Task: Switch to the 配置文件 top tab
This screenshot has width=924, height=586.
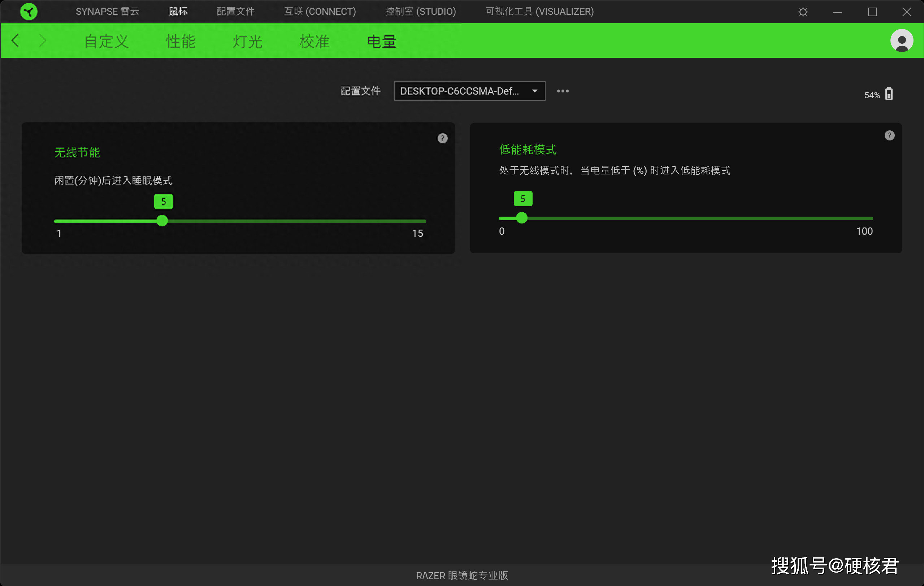Action: pos(236,12)
